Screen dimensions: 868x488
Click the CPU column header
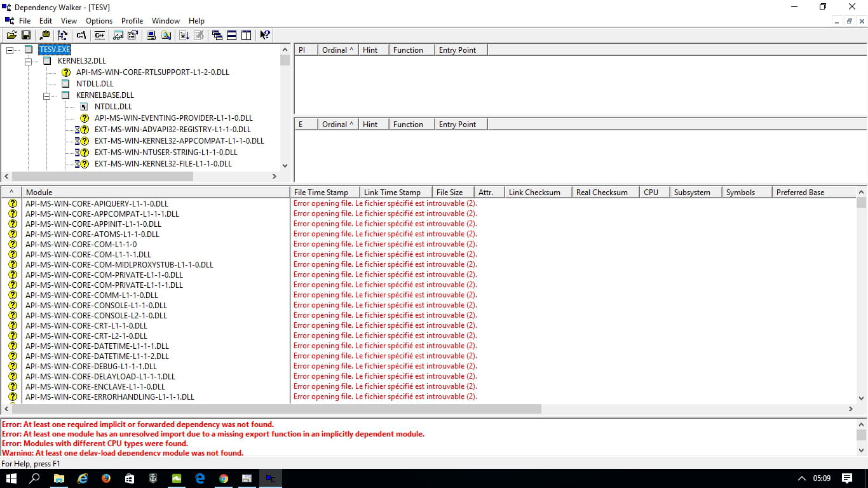(654, 193)
